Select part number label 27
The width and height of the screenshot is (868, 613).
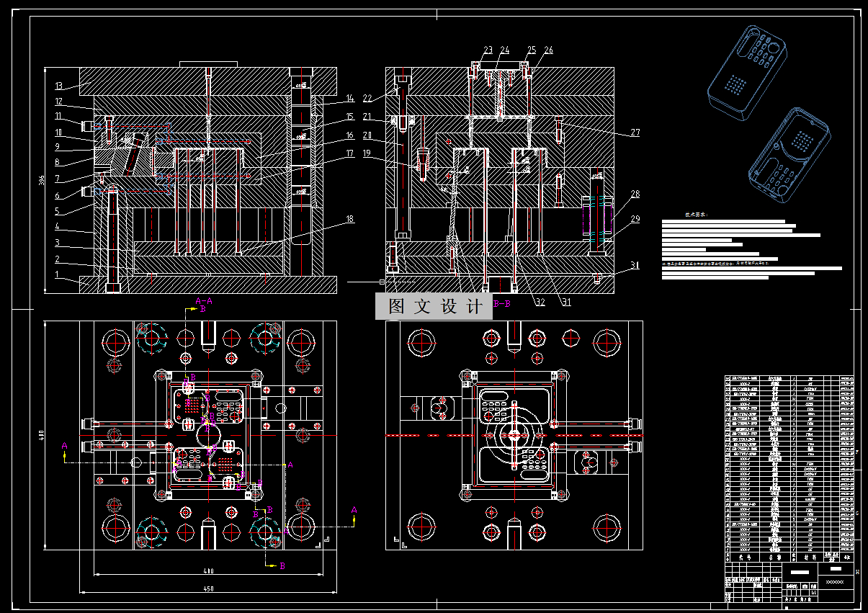click(x=635, y=133)
